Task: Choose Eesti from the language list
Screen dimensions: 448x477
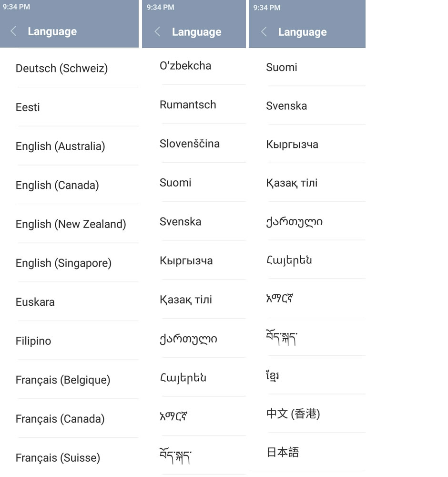Action: (x=28, y=107)
